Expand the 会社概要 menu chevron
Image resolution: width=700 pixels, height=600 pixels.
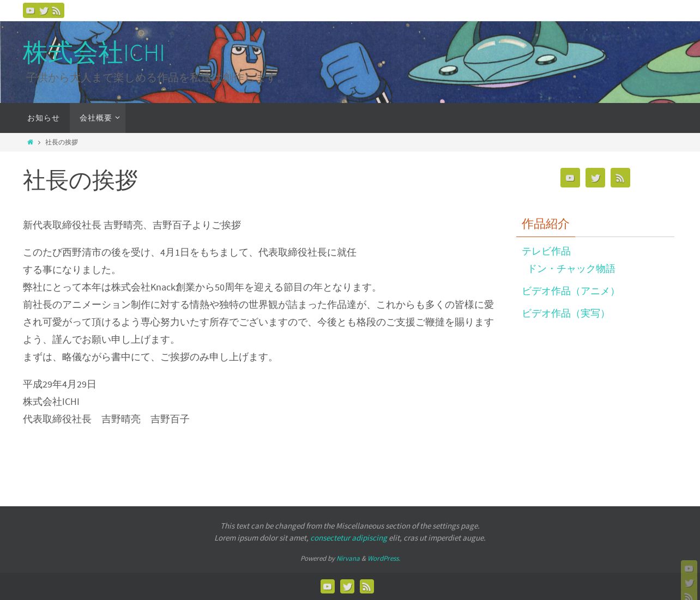coord(117,118)
